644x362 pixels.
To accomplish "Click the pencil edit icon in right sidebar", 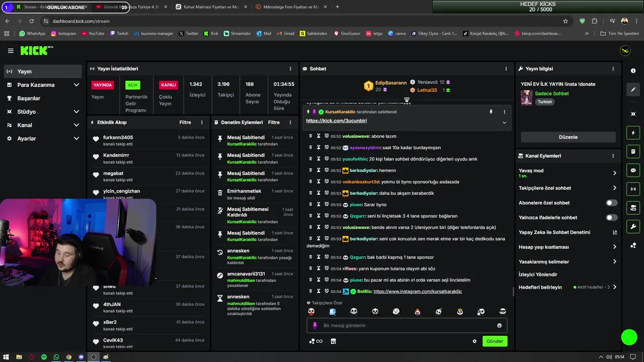I will tap(633, 89).
